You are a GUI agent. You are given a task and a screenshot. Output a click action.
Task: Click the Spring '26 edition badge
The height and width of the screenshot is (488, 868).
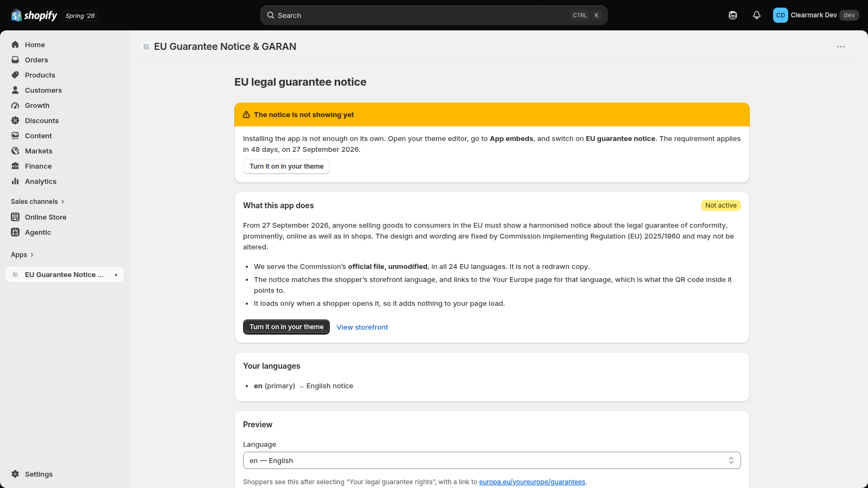point(80,16)
